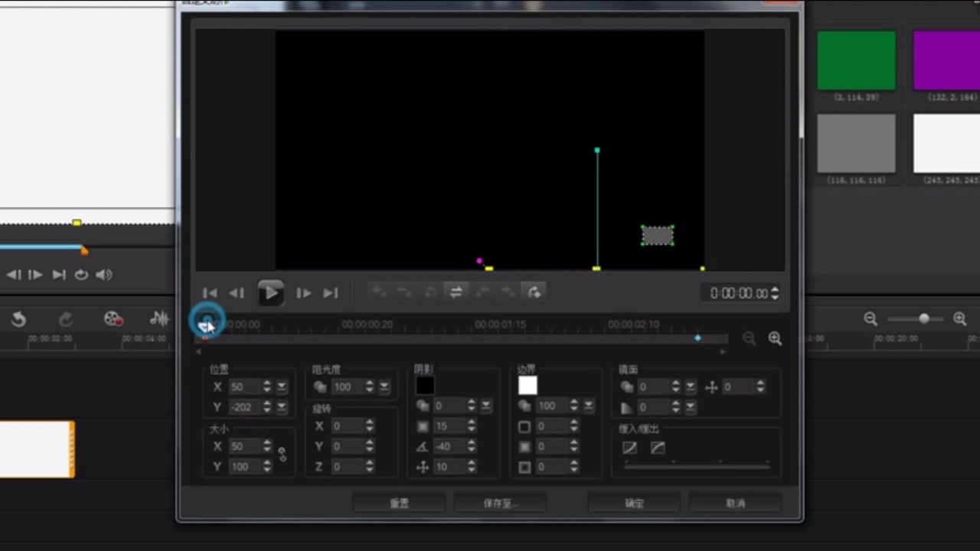Click the shadow distance field showing 10
Image resolution: width=980 pixels, height=551 pixels.
(x=449, y=466)
